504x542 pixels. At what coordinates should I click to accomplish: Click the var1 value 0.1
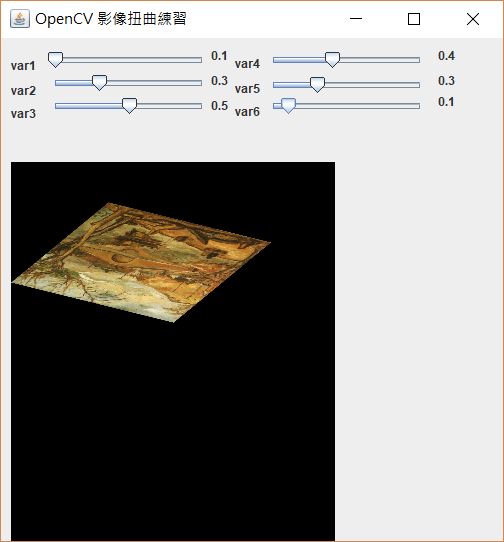pos(219,56)
